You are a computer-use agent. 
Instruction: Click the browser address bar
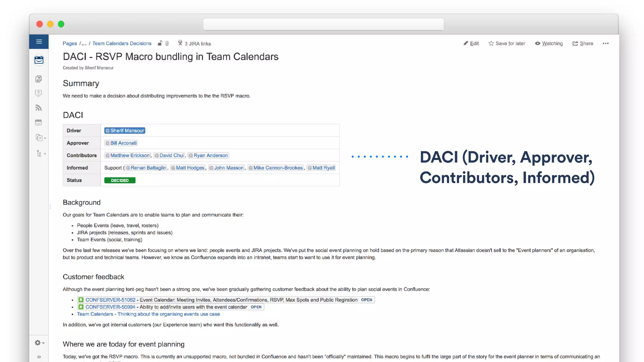point(324,24)
